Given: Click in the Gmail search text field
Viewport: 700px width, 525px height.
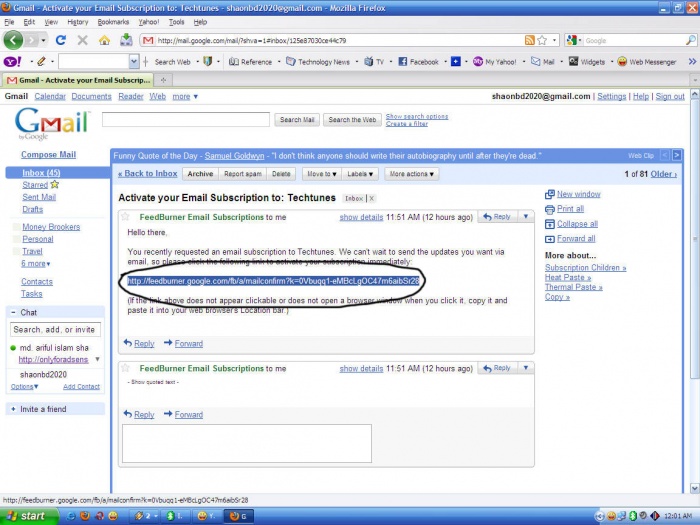Looking at the screenshot, I should [x=186, y=119].
